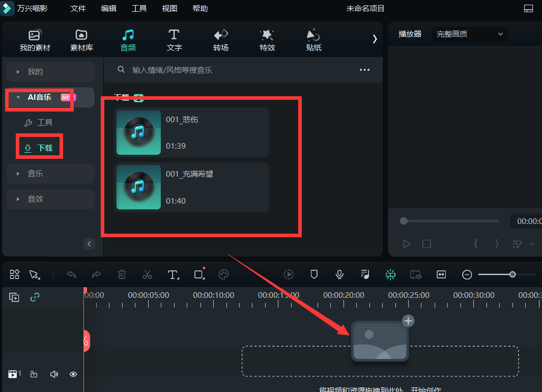This screenshot has height=392, width=542.
Task: Click the Redo icon in the toolbar
Action: tap(97, 274)
